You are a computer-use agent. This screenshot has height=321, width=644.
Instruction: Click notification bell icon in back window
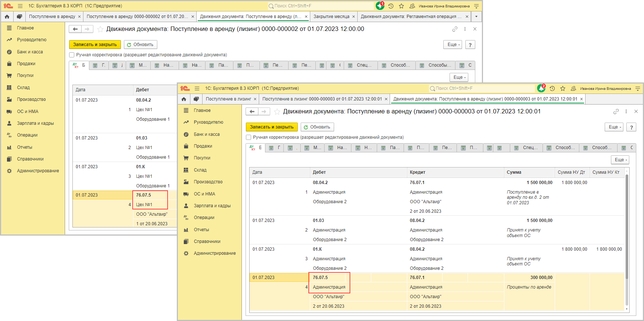(380, 6)
